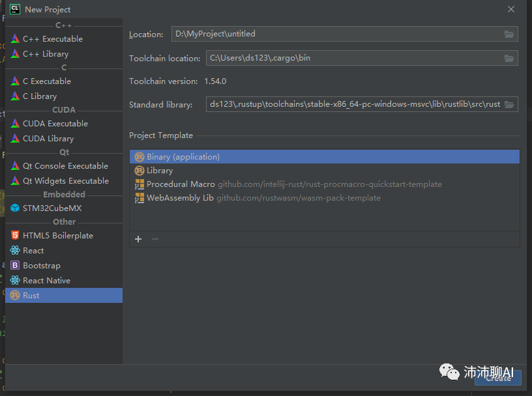Choose C Executable project type
Screen dimensions: 532x396
(x=64, y=81)
